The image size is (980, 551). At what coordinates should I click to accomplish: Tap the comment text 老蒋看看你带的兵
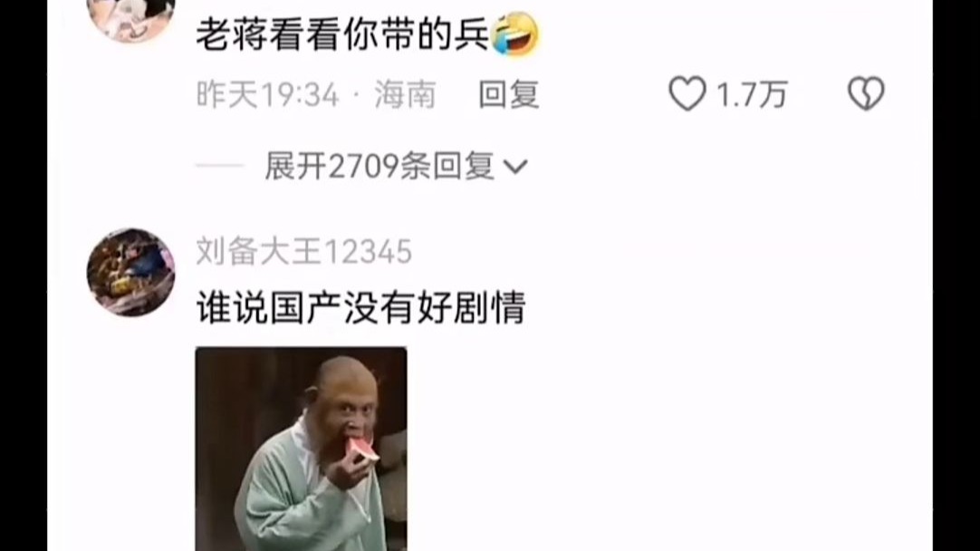click(342, 35)
